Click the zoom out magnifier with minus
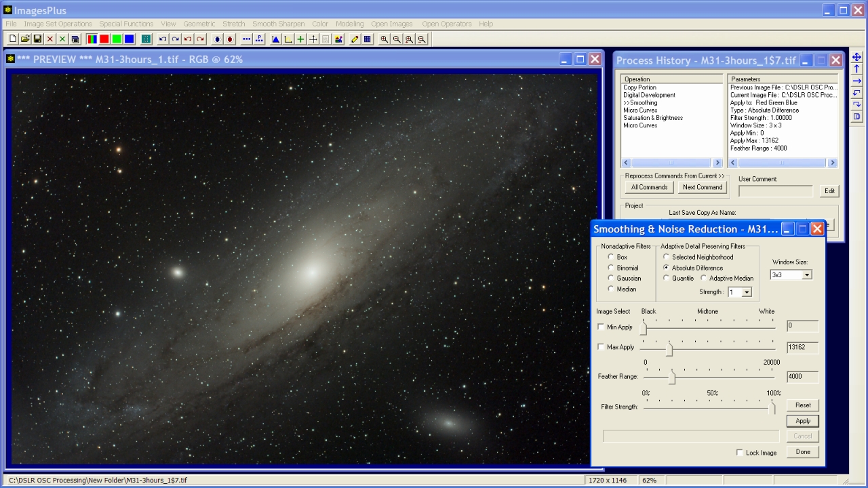 [397, 39]
